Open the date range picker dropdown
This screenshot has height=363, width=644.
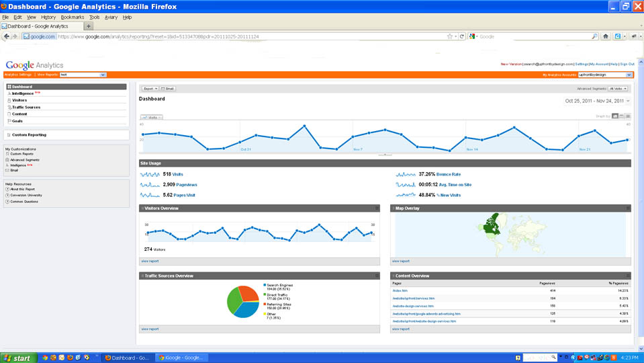coord(628,101)
